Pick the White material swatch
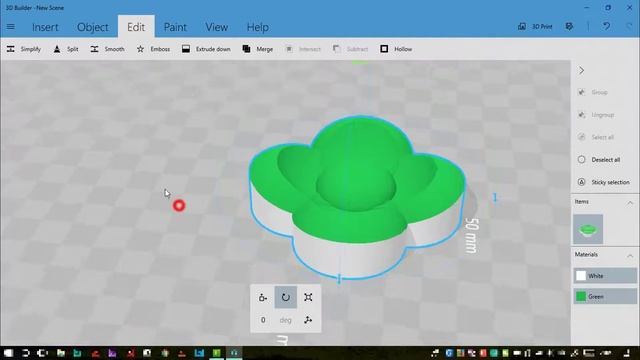This screenshot has width=640, height=360. click(x=605, y=276)
